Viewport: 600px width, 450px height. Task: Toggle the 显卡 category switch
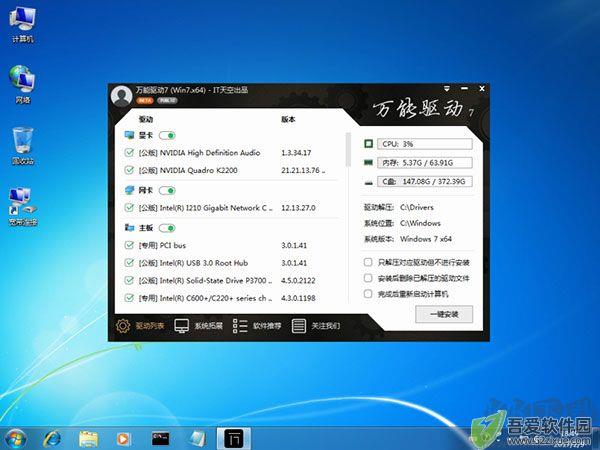click(x=167, y=135)
